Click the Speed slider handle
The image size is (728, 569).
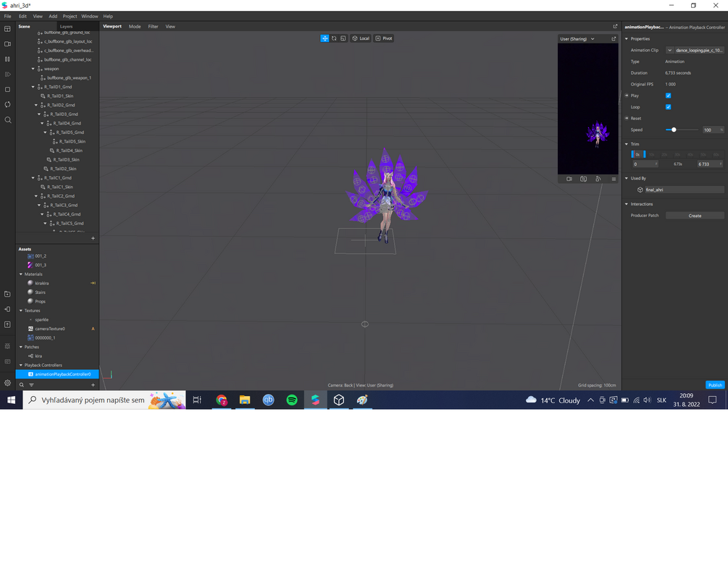(x=674, y=130)
